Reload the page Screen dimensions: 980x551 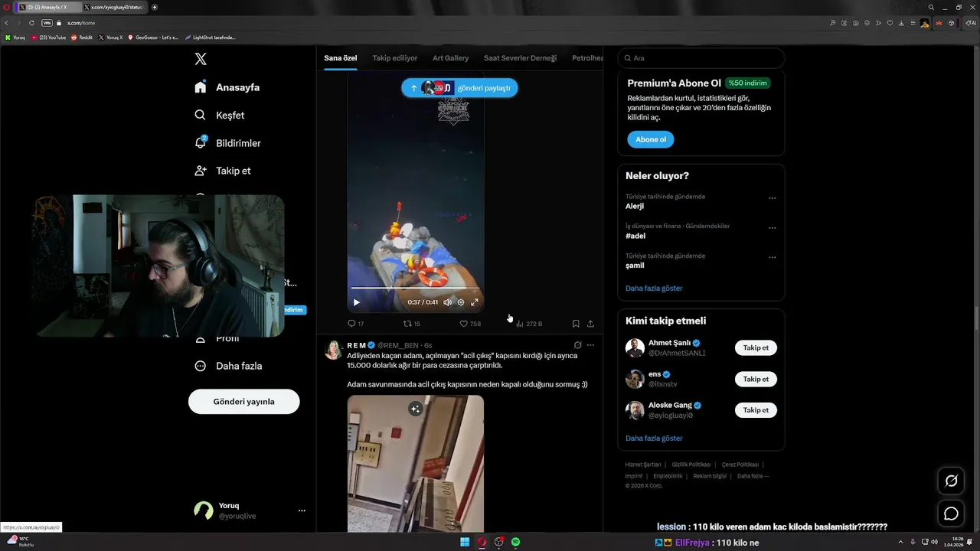tap(31, 23)
